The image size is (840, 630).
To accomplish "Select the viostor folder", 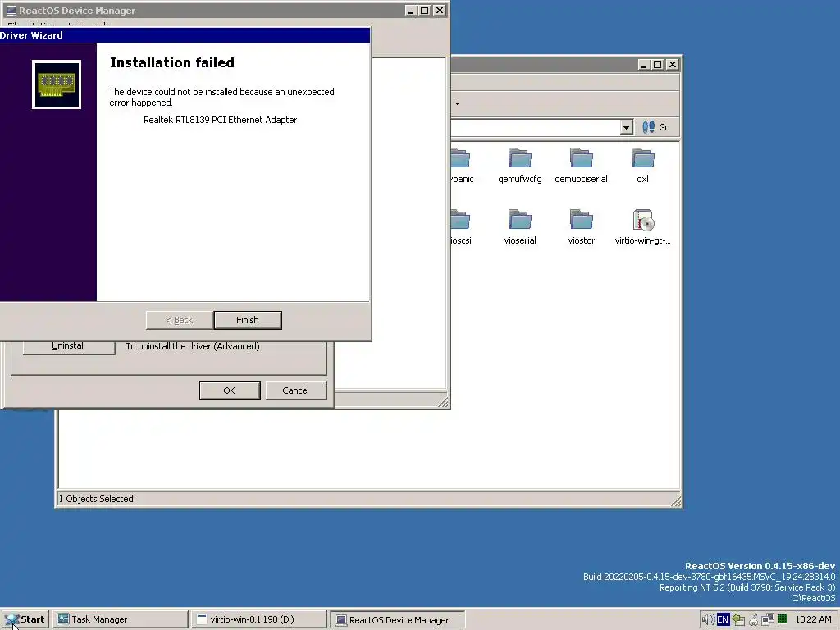I will [582, 228].
